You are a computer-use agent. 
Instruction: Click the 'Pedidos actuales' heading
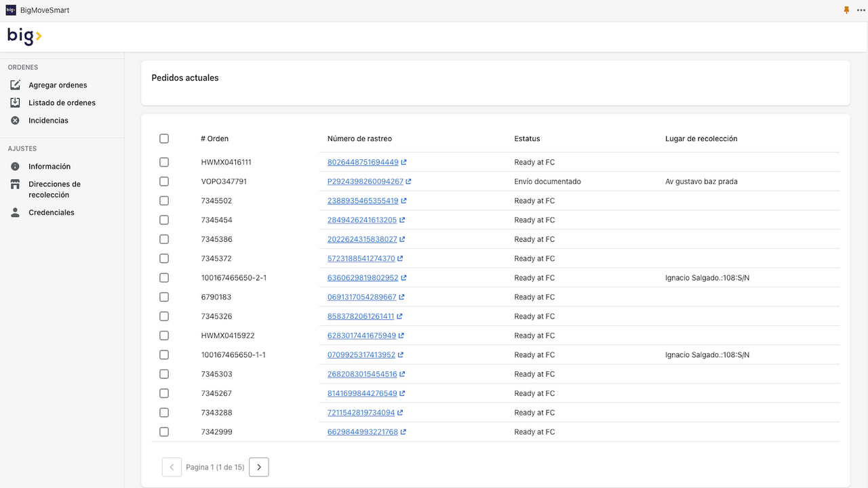[185, 78]
